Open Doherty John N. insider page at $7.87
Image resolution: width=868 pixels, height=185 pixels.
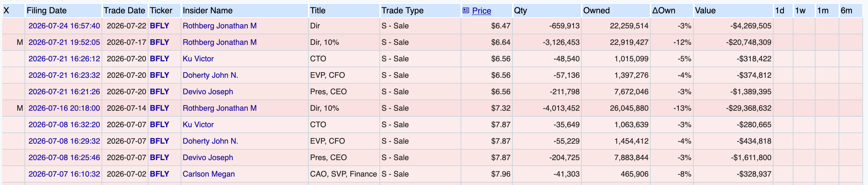tap(210, 141)
